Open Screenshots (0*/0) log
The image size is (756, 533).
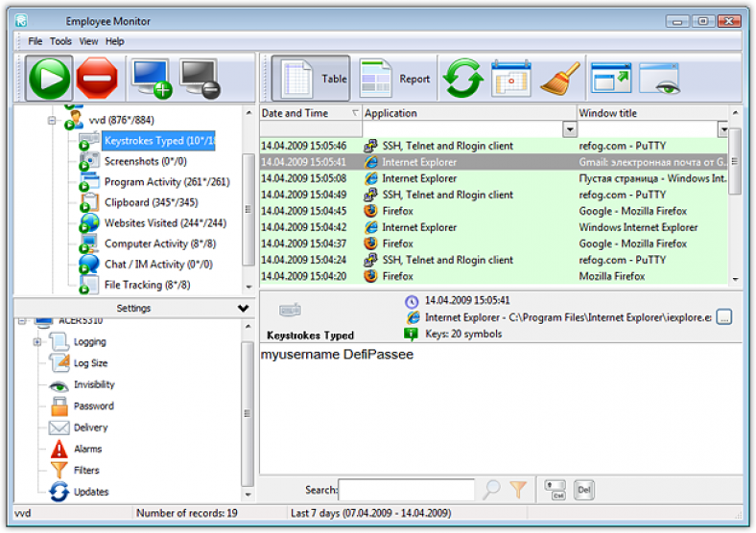click(145, 161)
